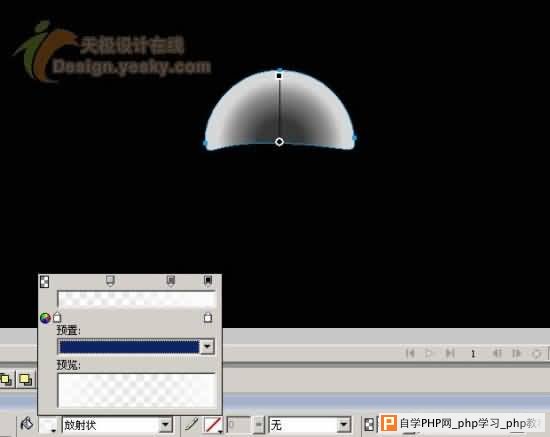Click the square gradient handle atop the shape
This screenshot has width=550, height=437.
pos(279,76)
